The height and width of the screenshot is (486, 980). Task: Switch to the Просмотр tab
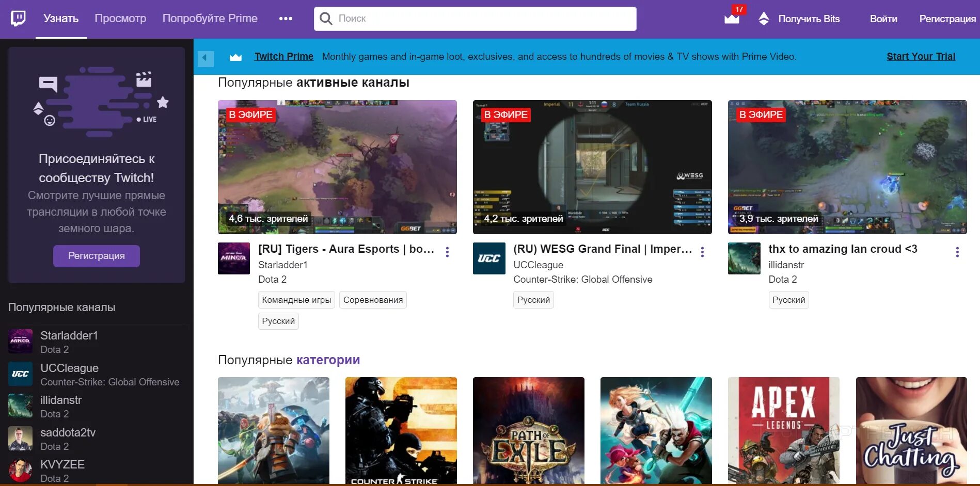(x=120, y=19)
